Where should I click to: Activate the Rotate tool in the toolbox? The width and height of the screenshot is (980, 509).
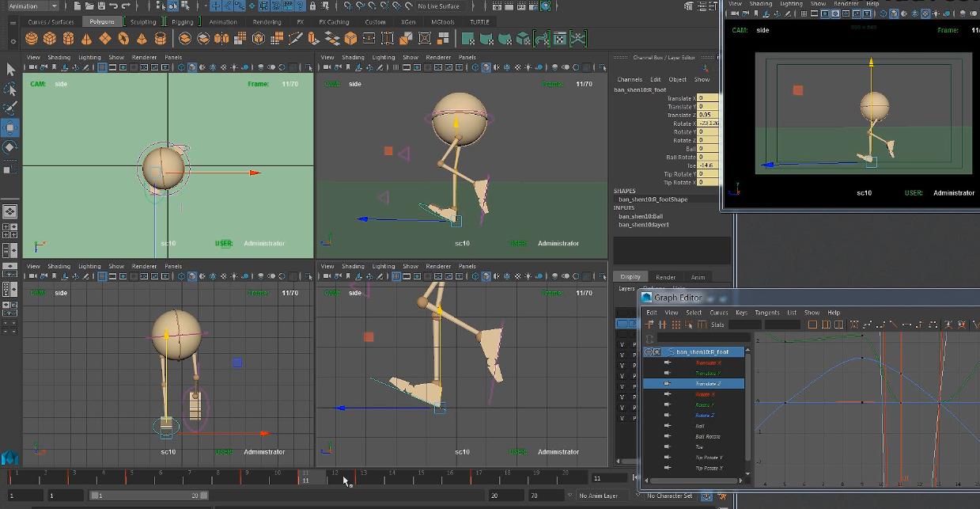click(10, 147)
